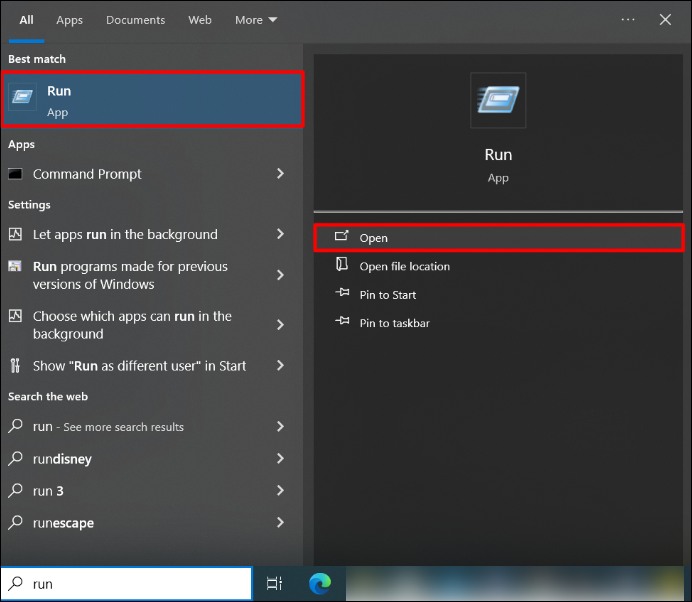Open Microsoft Edge from the taskbar
The image size is (692, 602).
(x=320, y=583)
